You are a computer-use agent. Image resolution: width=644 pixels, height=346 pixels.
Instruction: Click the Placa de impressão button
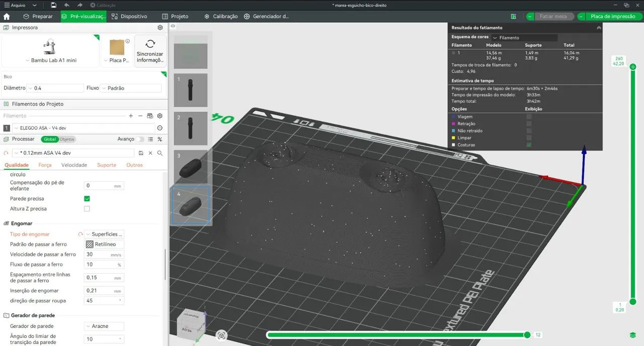pos(613,16)
